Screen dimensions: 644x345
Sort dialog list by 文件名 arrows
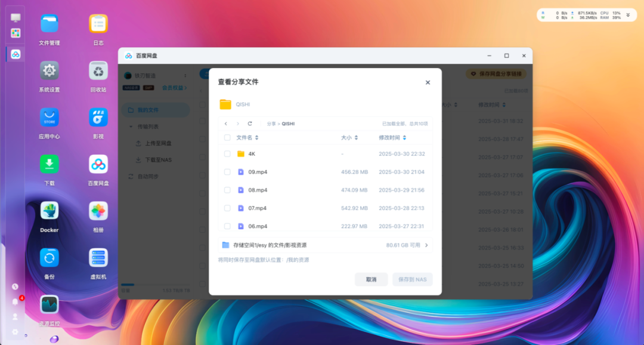(x=256, y=138)
